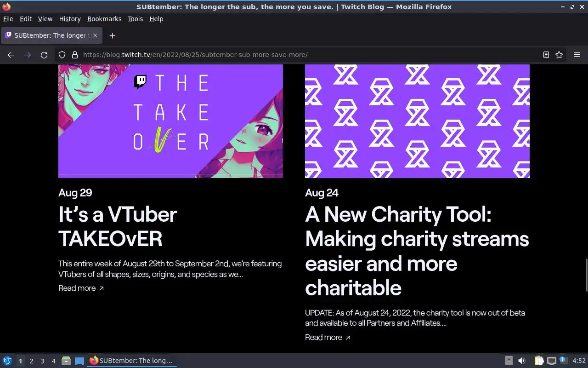
Task: Toggle reader view icon
Action: [546, 55]
